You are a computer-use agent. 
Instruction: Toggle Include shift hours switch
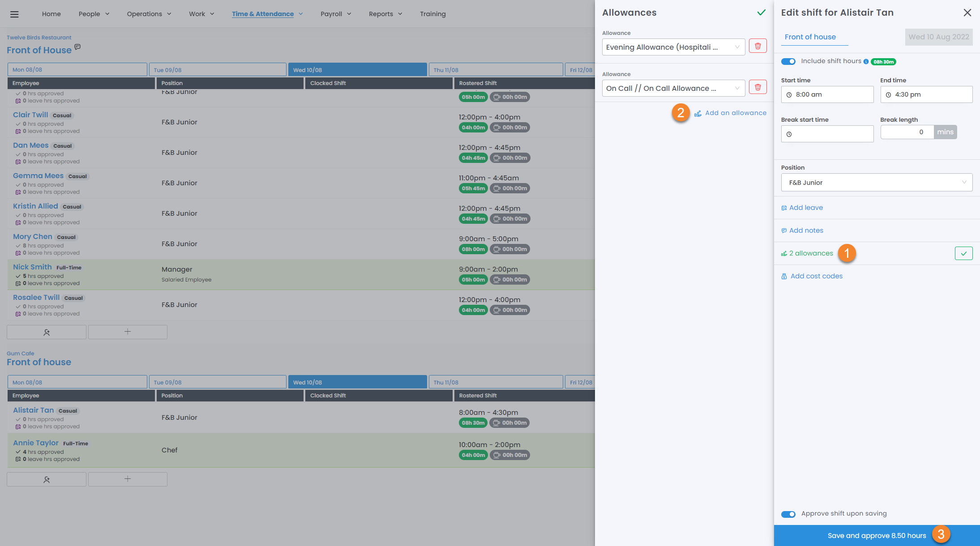pyautogui.click(x=788, y=61)
